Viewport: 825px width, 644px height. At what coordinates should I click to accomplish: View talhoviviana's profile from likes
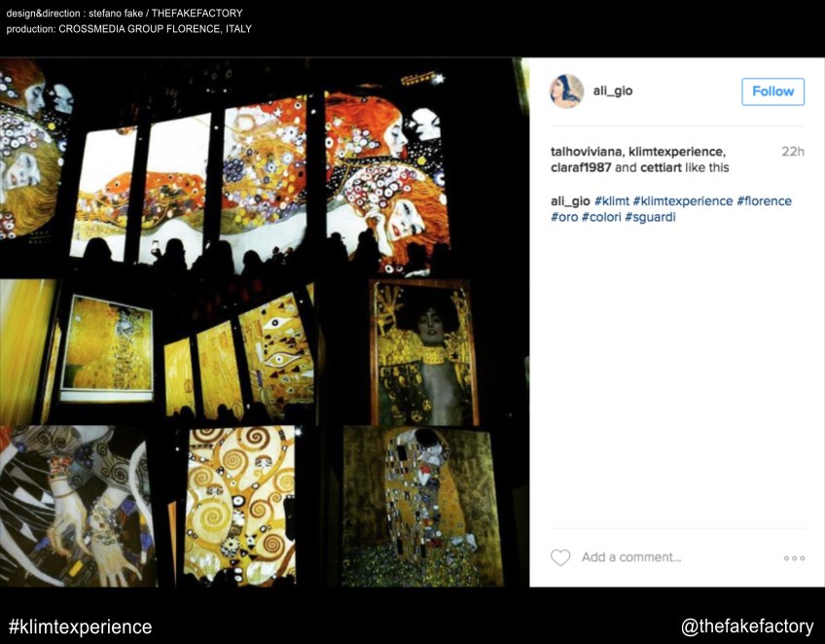[586, 152]
